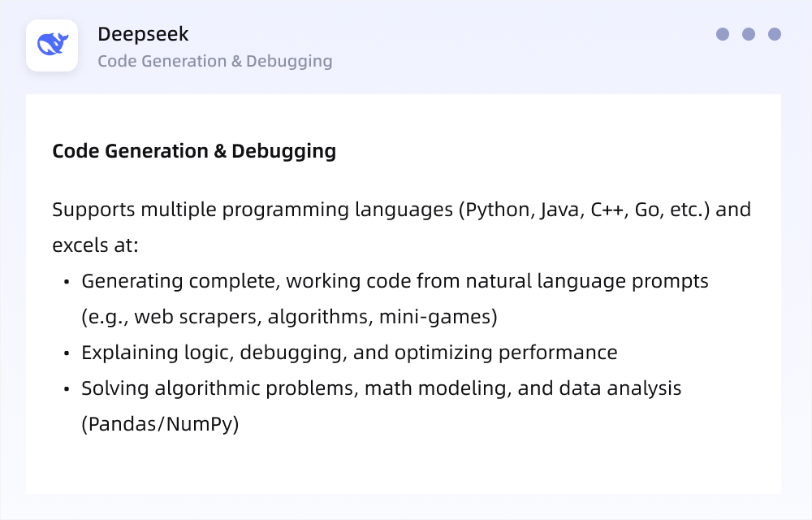Click the gray 'Code Generation & Debugging' subtitle

pos(215,61)
